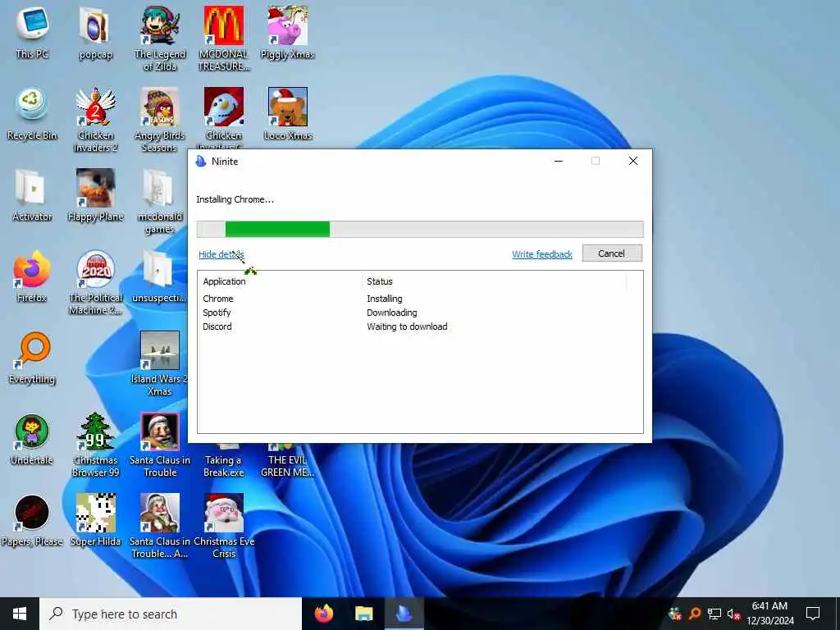Click the 'Waiting to download' status text
The image size is (840, 630).
click(x=407, y=326)
